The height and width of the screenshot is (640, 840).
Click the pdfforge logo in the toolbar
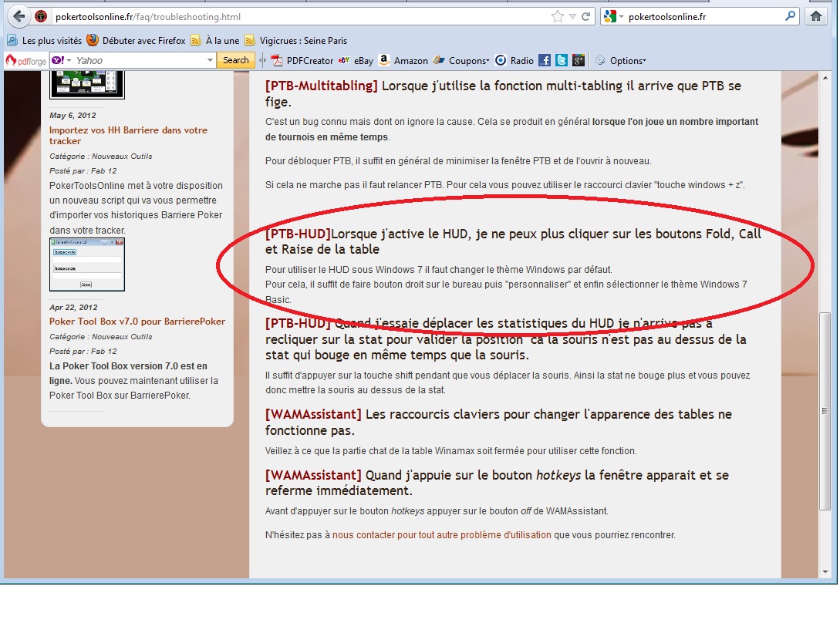(25, 60)
